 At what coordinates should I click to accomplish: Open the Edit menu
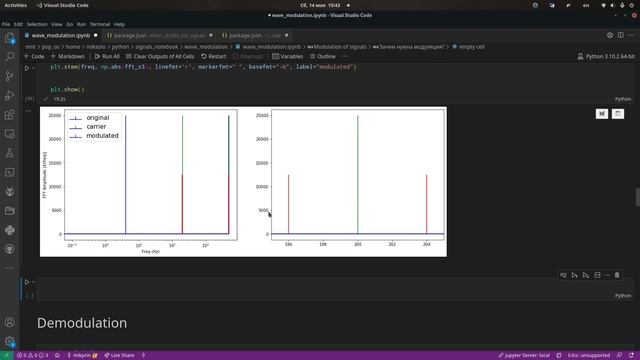[x=18, y=24]
